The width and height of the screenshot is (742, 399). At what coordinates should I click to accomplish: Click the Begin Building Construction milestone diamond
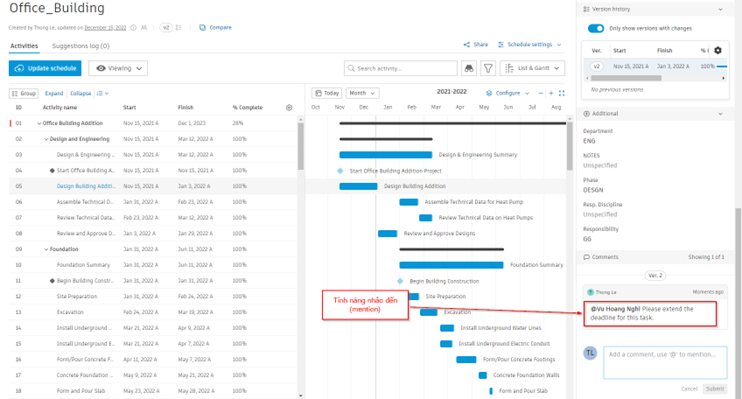[400, 281]
